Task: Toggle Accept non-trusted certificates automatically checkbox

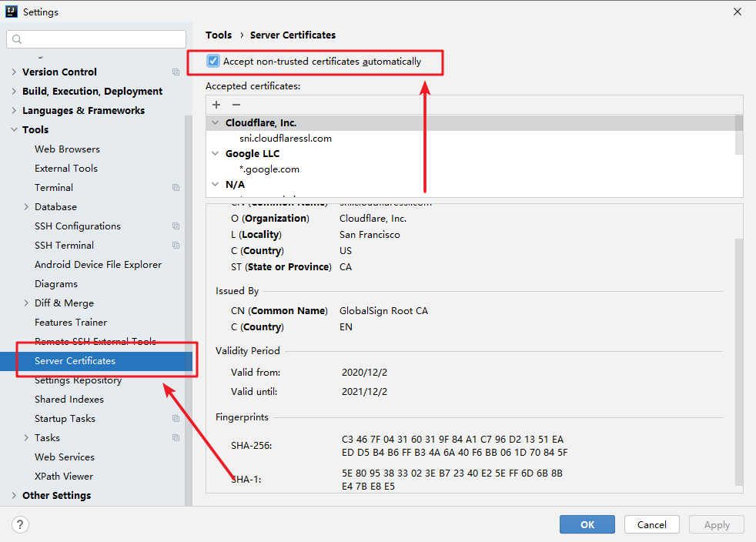Action: (x=213, y=62)
